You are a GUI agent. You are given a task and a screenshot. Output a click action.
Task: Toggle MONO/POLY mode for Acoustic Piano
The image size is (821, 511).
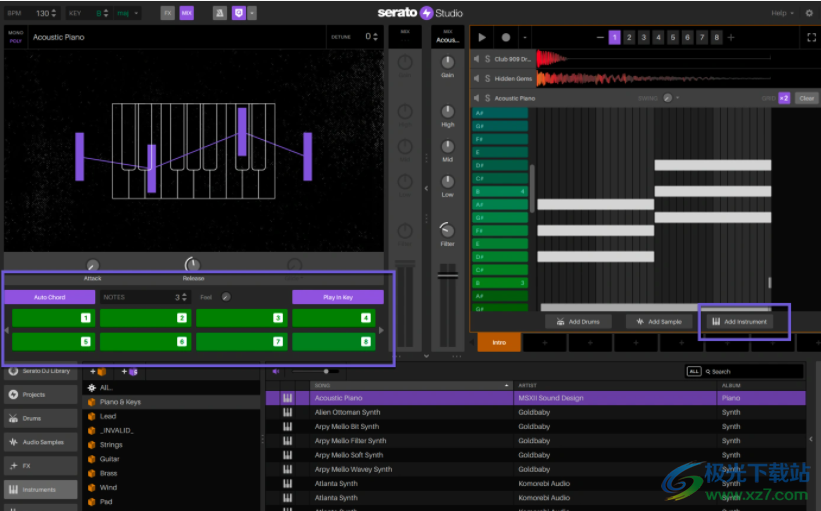(x=16, y=37)
